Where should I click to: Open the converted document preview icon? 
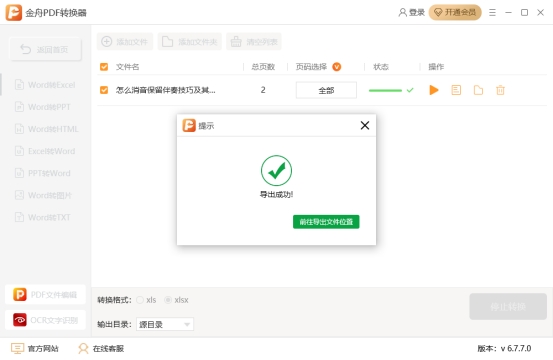click(456, 90)
